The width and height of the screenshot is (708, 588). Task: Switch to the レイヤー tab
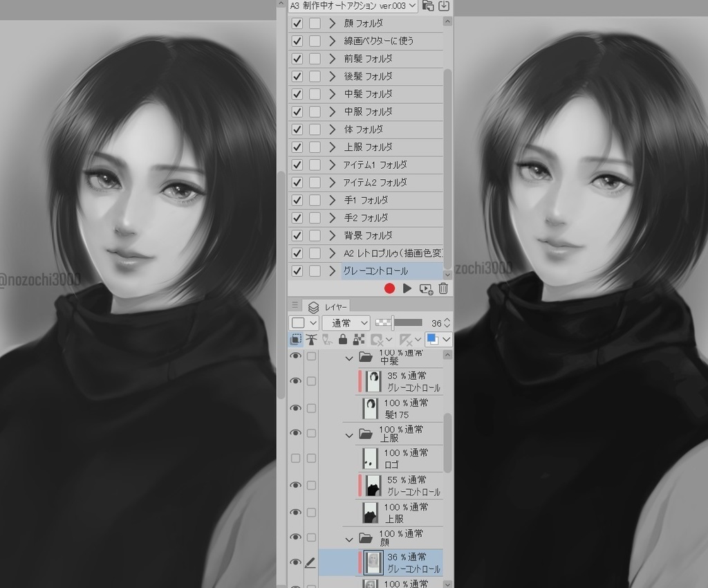[x=328, y=307]
